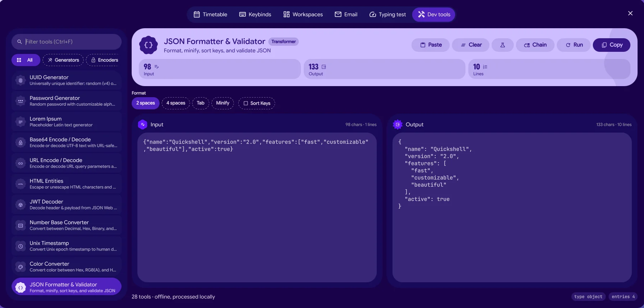Filter tools by Generators category
This screenshot has width=644, height=308.
tap(63, 60)
